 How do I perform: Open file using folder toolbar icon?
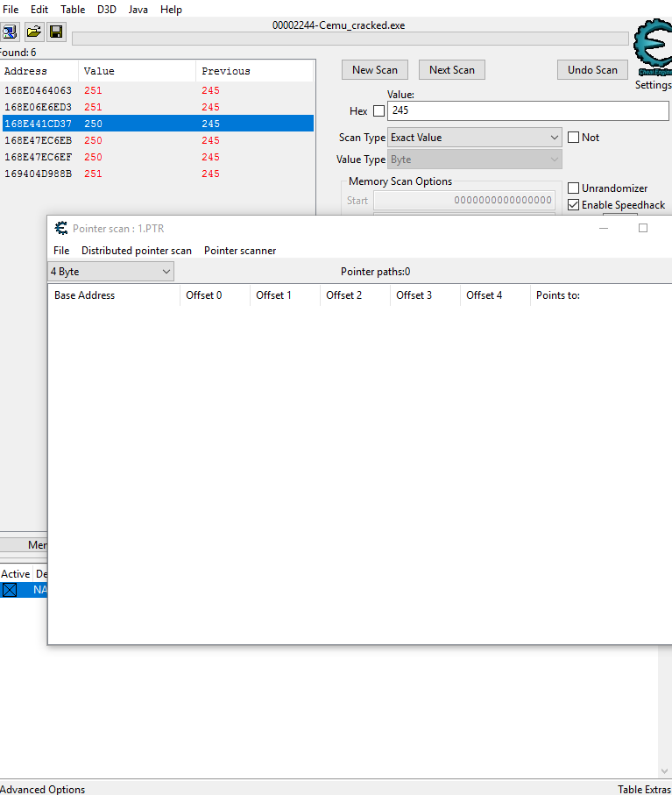click(x=33, y=32)
